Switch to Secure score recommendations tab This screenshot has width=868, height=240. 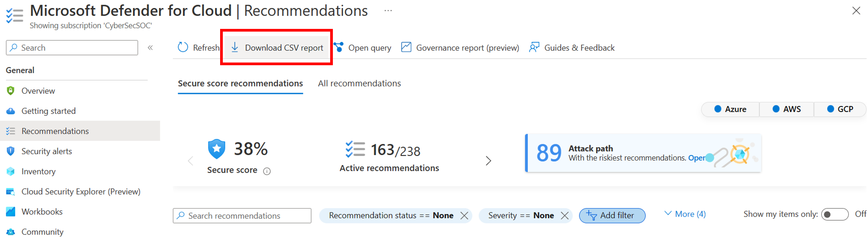pyautogui.click(x=240, y=83)
